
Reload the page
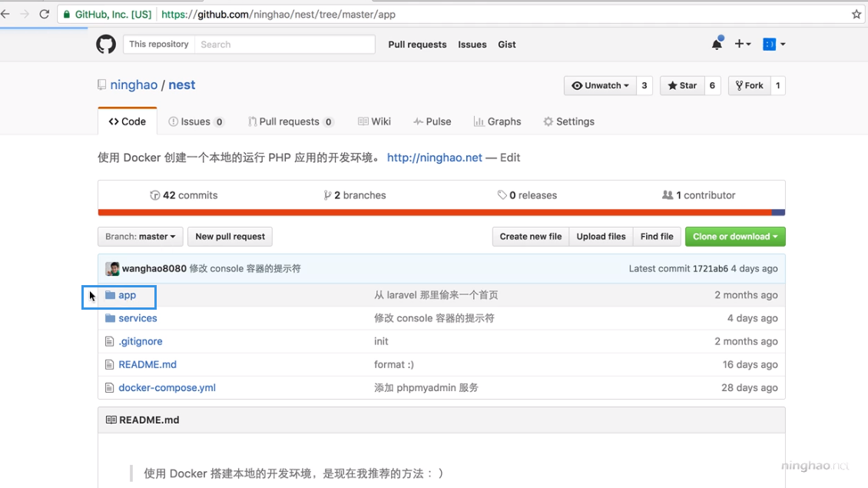pos(45,15)
